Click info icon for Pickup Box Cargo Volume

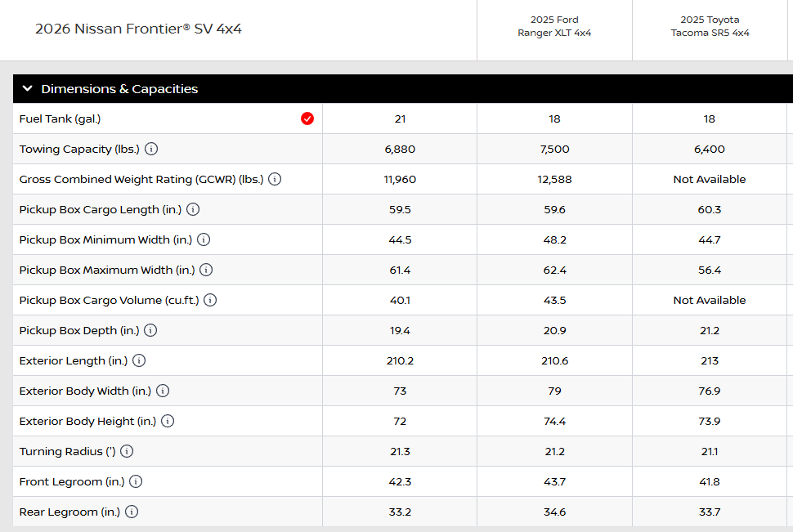click(x=210, y=300)
